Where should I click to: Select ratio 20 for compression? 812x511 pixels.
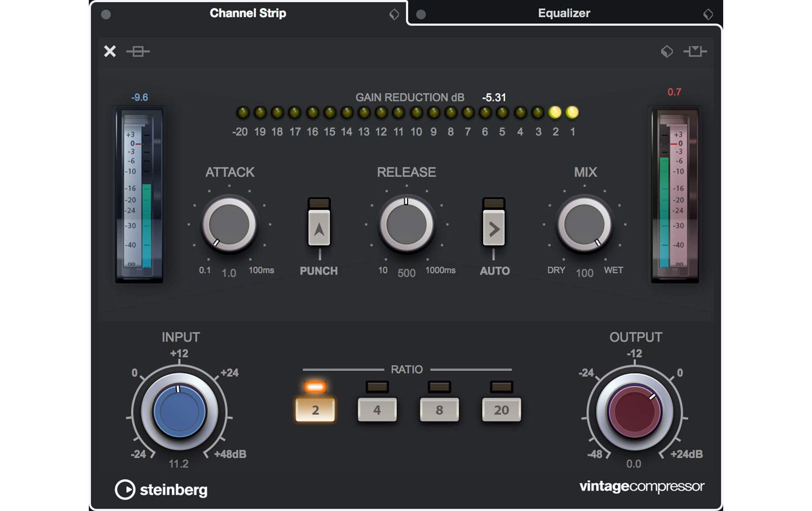[501, 409]
